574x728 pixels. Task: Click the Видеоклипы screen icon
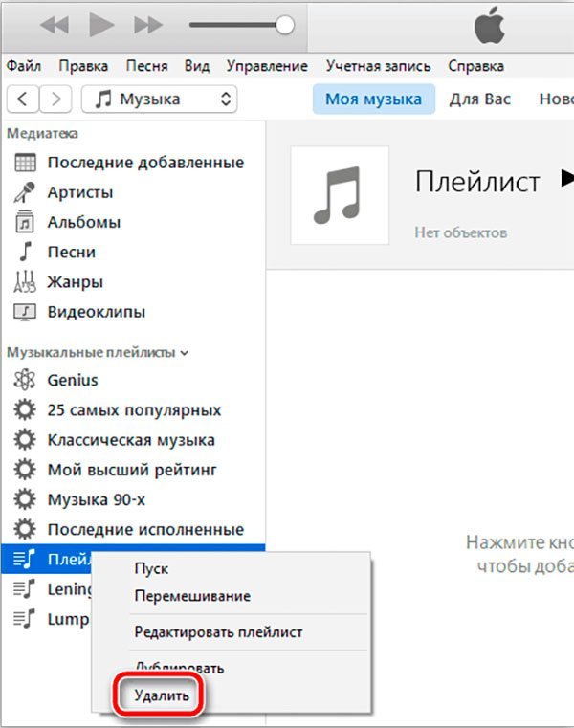[x=25, y=312]
